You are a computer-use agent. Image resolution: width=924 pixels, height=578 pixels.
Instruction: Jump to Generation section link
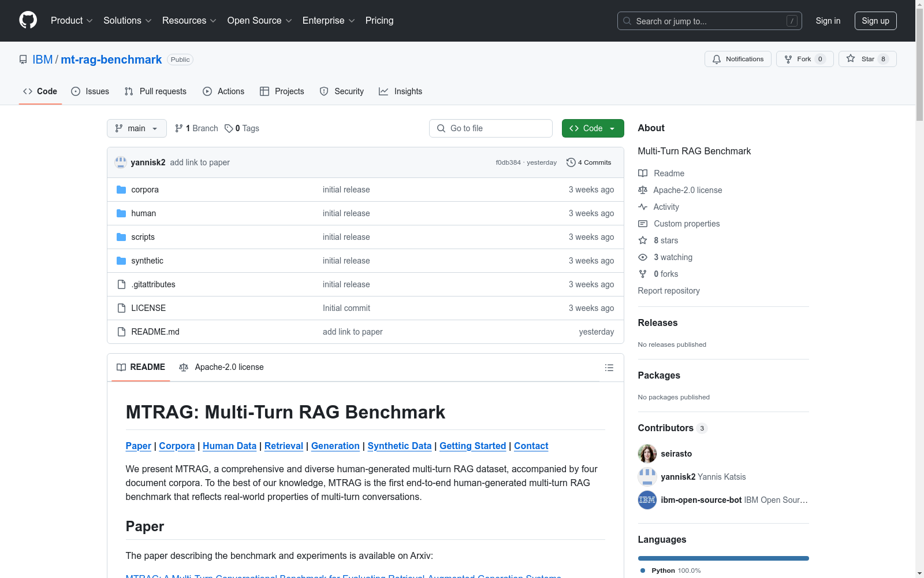(x=336, y=446)
